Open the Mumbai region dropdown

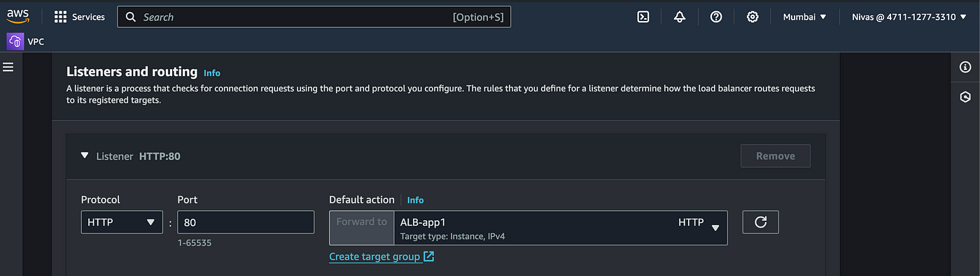[805, 17]
